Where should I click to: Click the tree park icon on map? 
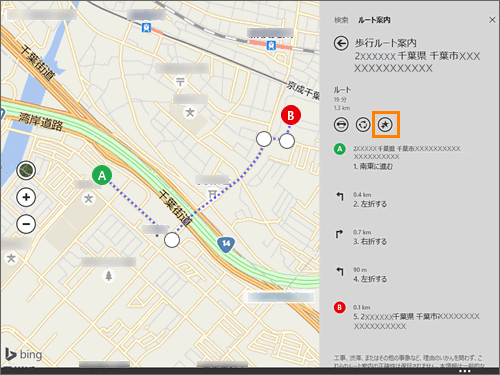point(109,276)
